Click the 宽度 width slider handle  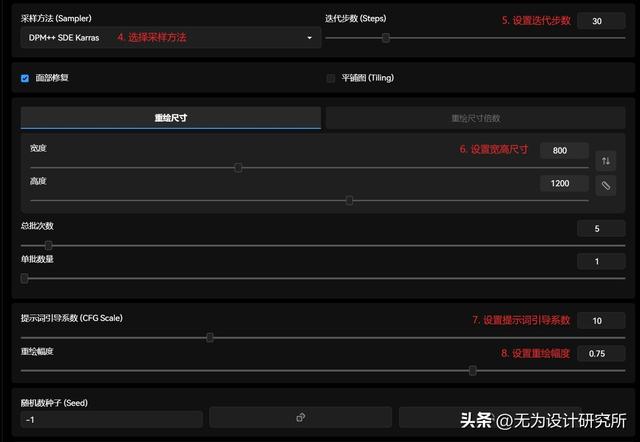click(x=238, y=167)
